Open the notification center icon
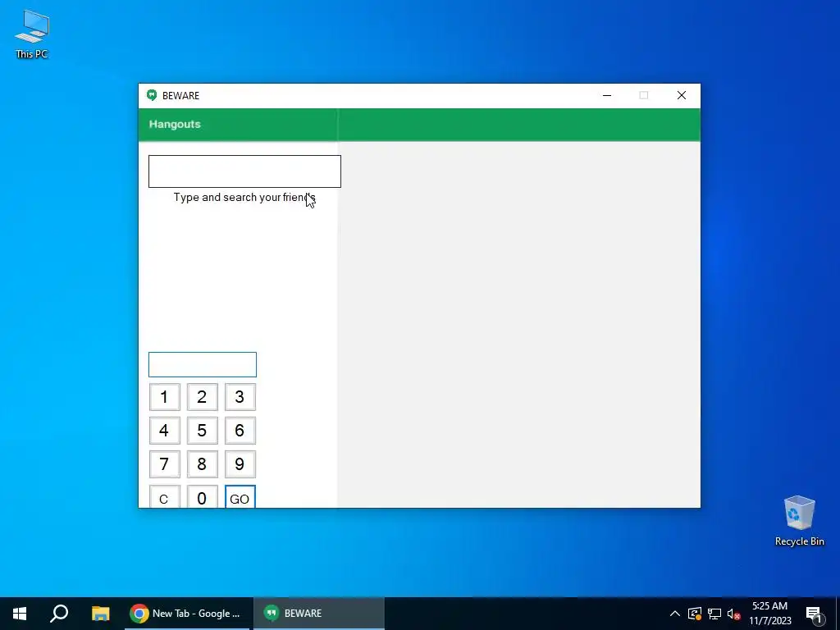 click(x=815, y=614)
